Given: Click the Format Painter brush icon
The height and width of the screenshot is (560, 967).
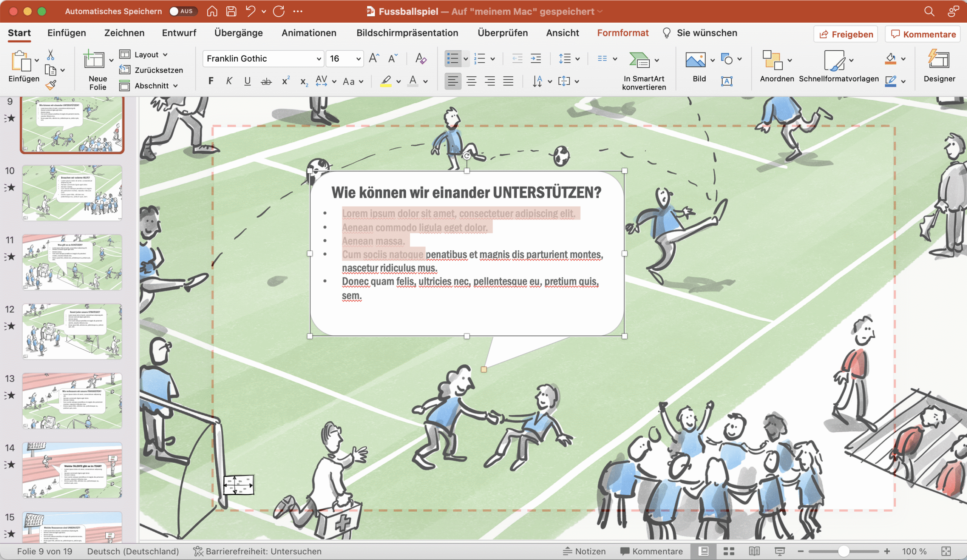Looking at the screenshot, I should pyautogui.click(x=51, y=85).
